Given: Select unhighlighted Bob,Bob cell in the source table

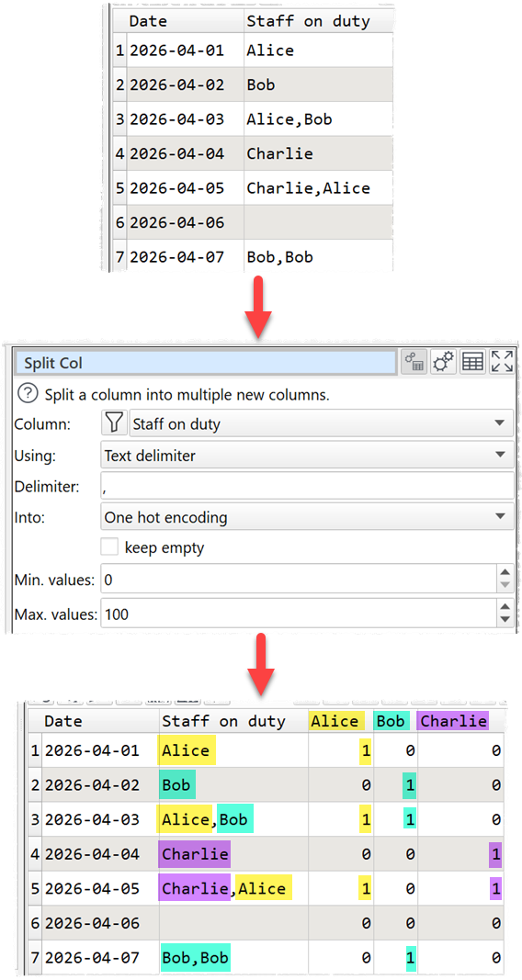Looking at the screenshot, I should pos(318,256).
